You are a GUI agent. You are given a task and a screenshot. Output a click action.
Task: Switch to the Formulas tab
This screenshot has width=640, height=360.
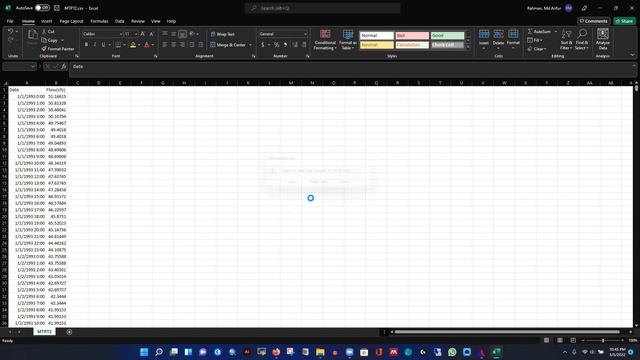(x=99, y=21)
